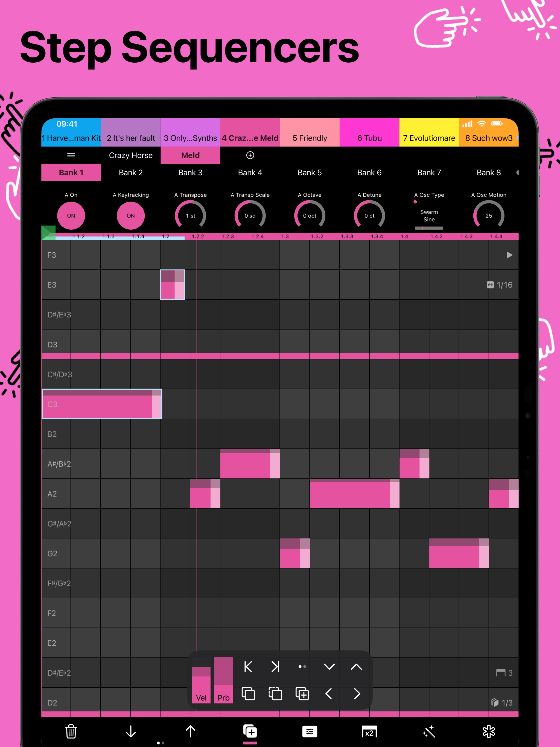Select the G2 note at 1.4.2
Screen dimensions: 560x747
tap(459, 553)
